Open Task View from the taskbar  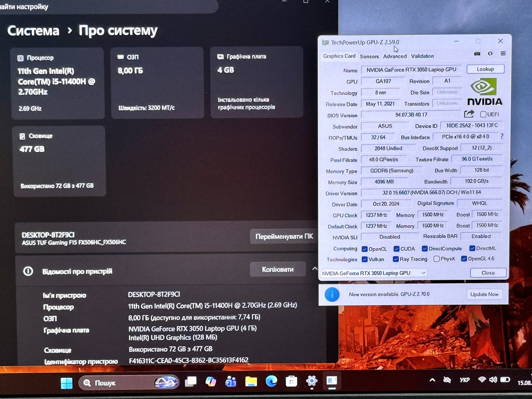point(191,382)
